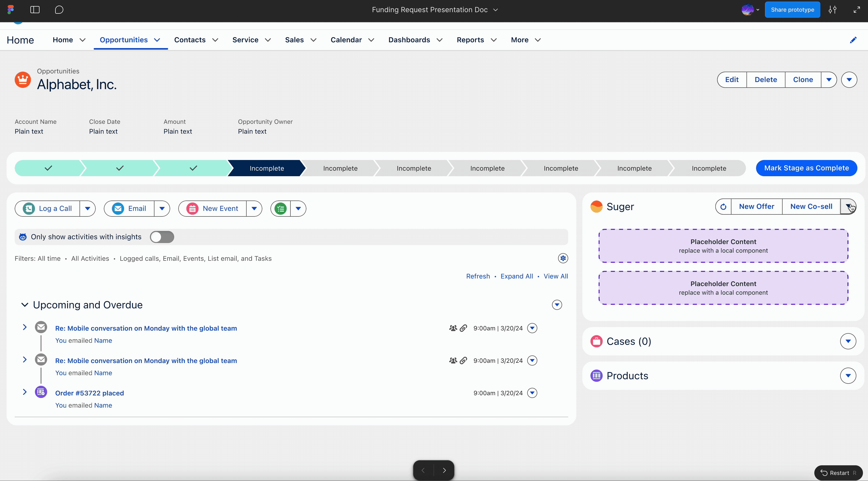Collapse the Upcoming and Overdue section
Viewport: 868px width, 481px height.
point(25,305)
